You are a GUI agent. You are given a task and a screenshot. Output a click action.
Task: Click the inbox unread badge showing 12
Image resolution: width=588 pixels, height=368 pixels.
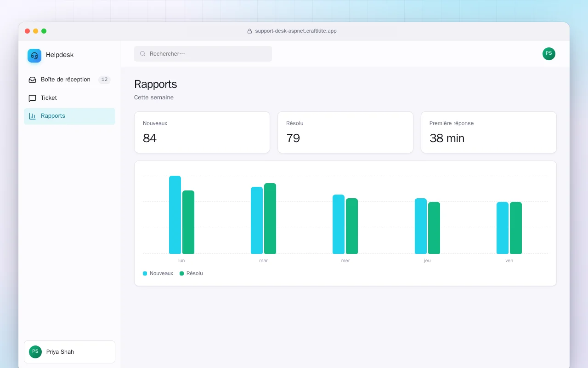click(x=104, y=80)
